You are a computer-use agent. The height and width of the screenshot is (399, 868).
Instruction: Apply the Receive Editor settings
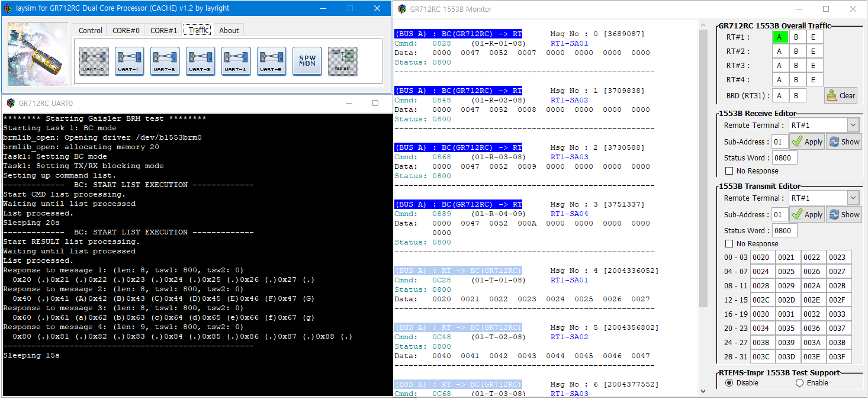click(x=806, y=141)
